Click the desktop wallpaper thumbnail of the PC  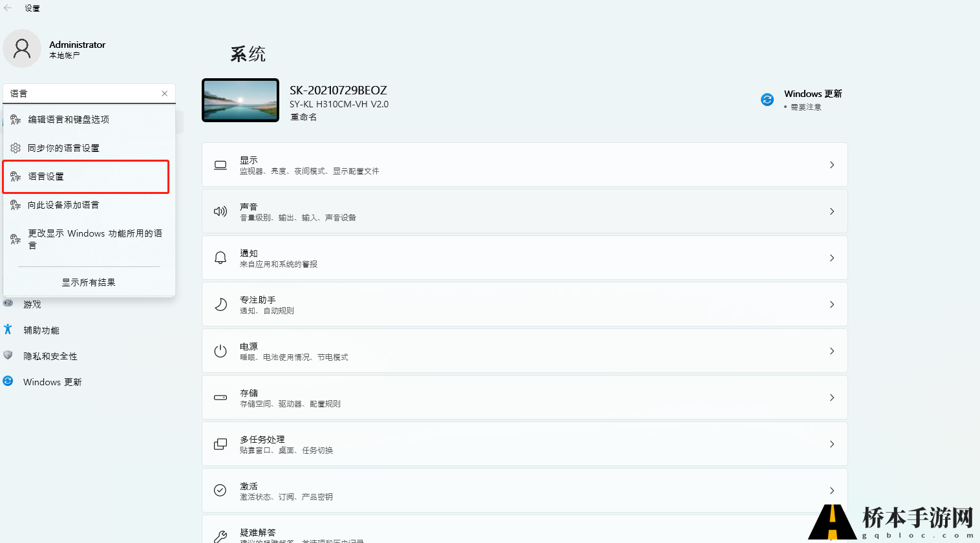point(240,100)
